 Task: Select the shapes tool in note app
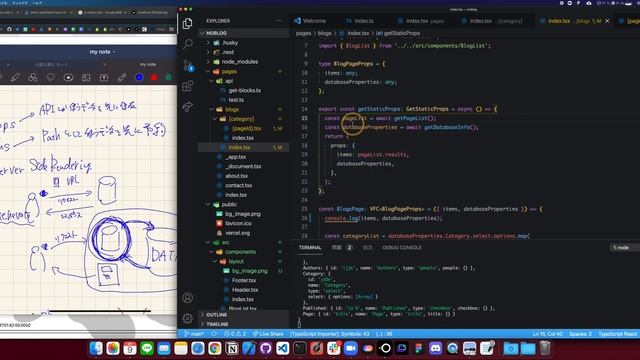point(33,77)
